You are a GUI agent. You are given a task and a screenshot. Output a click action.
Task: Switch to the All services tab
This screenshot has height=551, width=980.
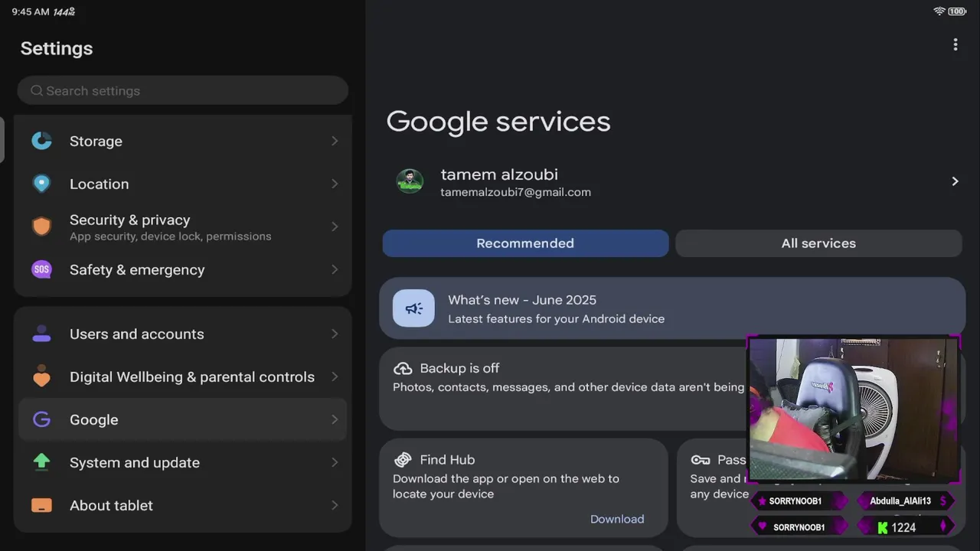pyautogui.click(x=818, y=243)
